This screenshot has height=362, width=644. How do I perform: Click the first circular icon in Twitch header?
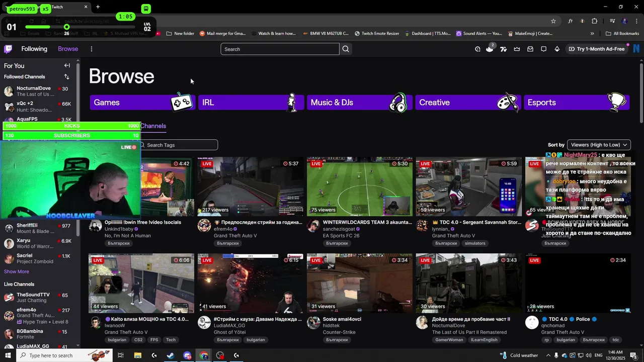pyautogui.click(x=477, y=49)
